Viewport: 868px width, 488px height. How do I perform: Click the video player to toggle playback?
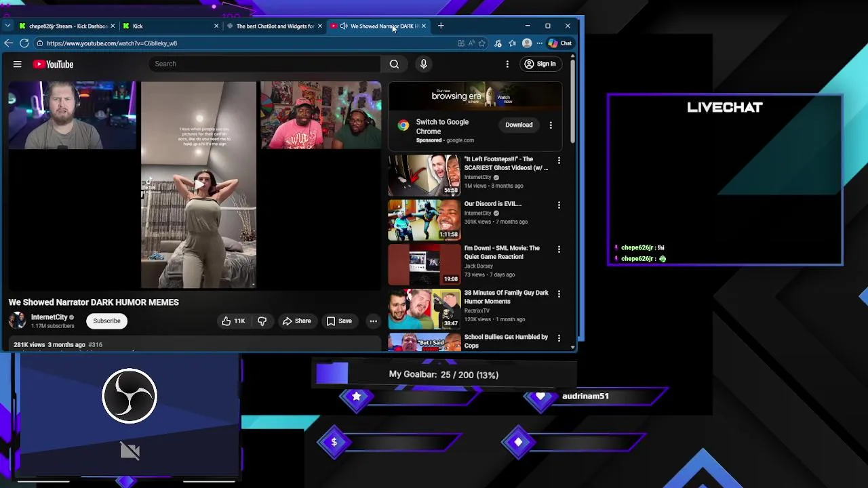[195, 185]
